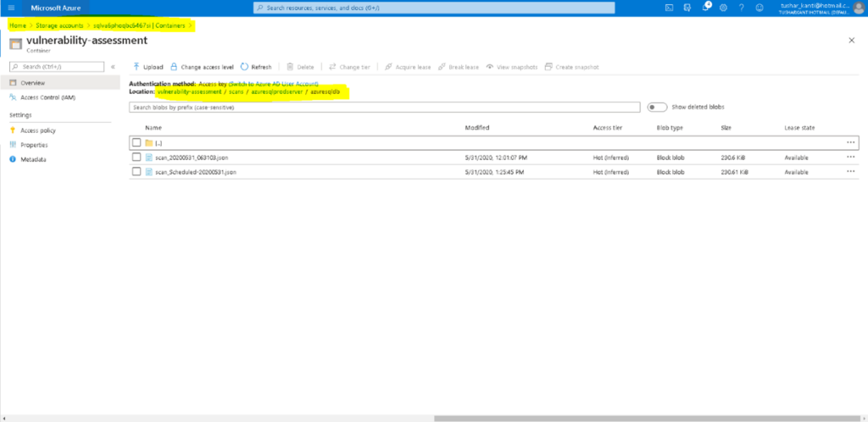
Task: Open the notifications bell
Action: click(705, 7)
